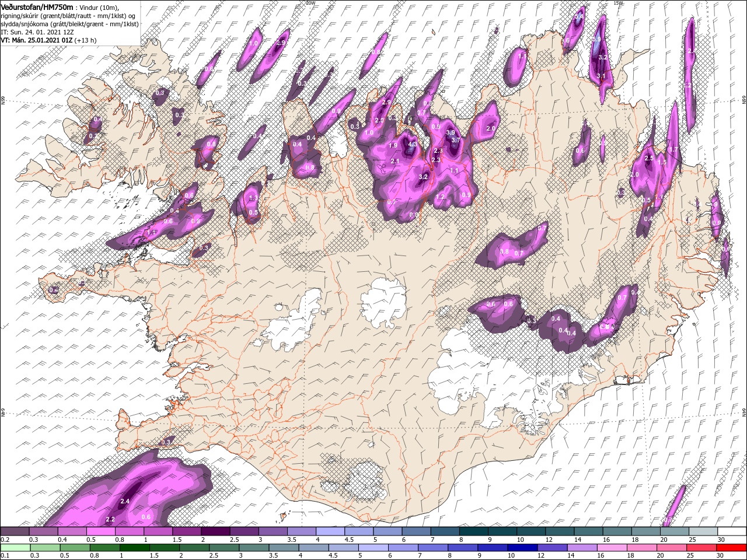This screenshot has height=560, width=747.
Task: Click the 4.3 snowfall value on the map
Action: click(x=413, y=145)
